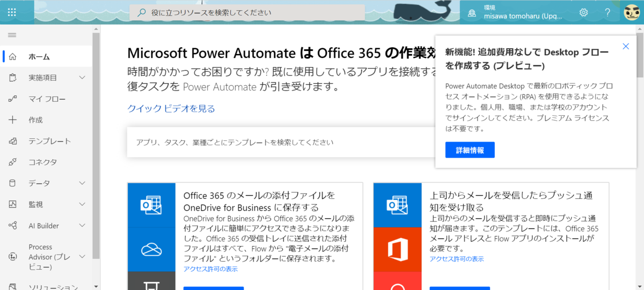
Task: Open 作成 in the sidebar
Action: coord(35,120)
